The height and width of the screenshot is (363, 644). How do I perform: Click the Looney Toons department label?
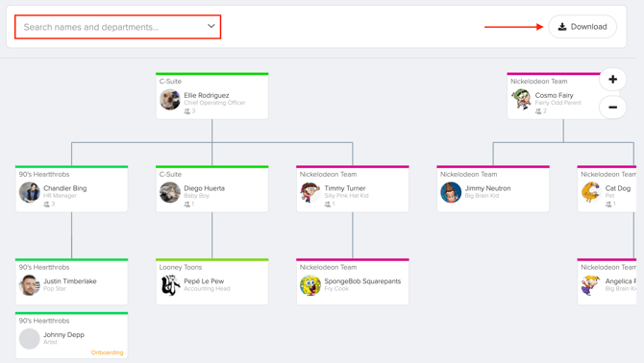181,267
